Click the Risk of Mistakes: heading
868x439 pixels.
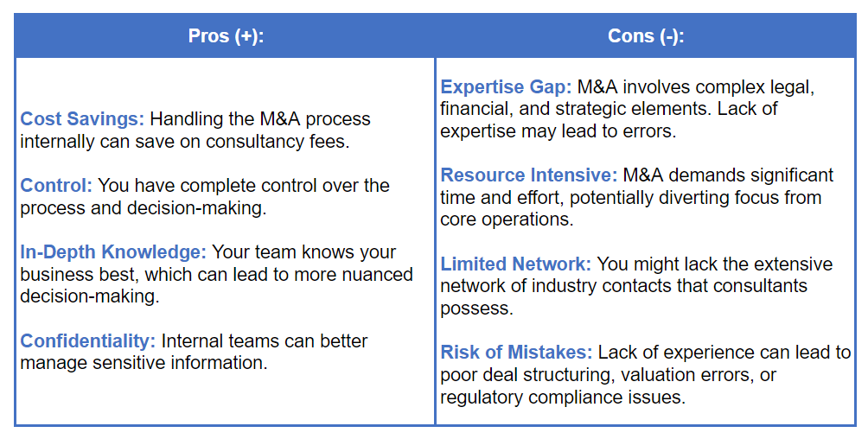[516, 352]
